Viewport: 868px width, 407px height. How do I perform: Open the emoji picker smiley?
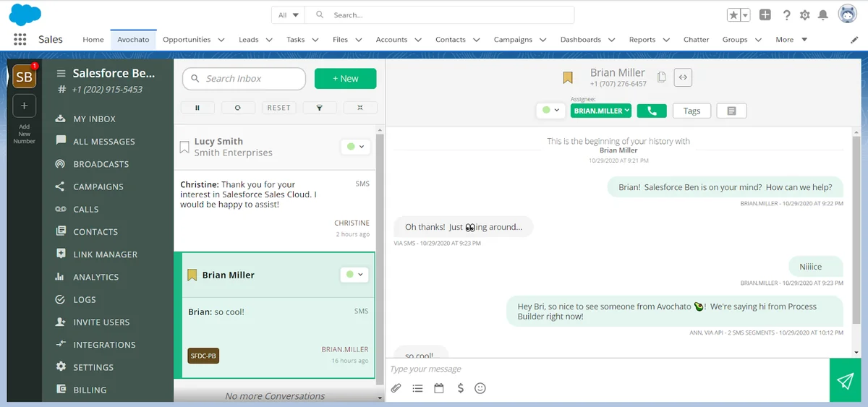pyautogui.click(x=480, y=388)
